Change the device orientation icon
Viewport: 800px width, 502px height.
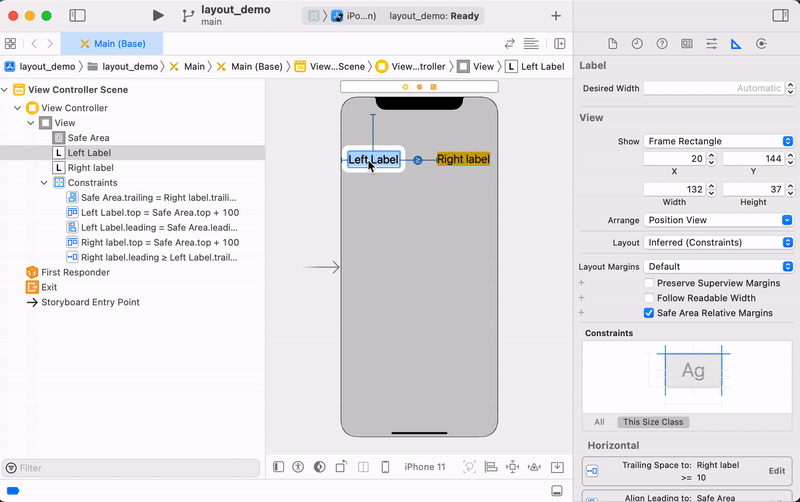tap(341, 467)
